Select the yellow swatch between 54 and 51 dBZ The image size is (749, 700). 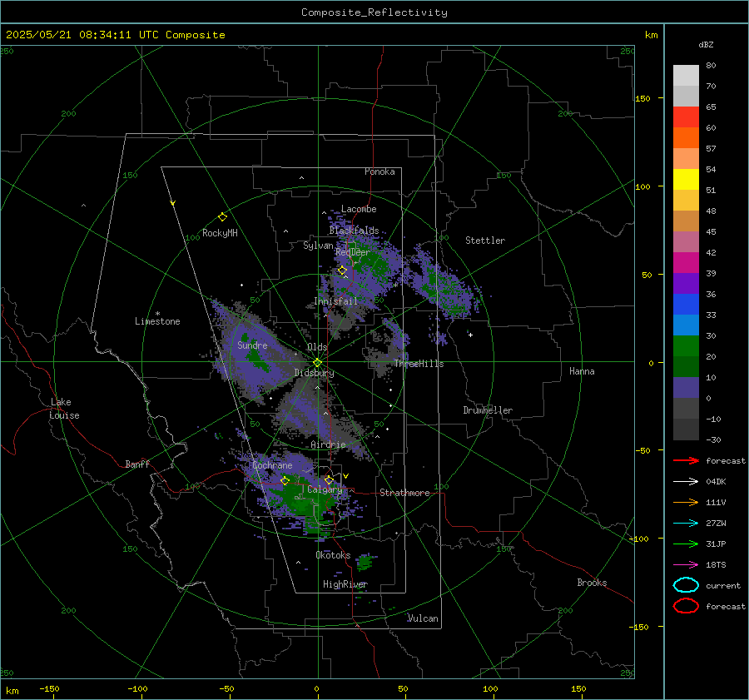pos(686,180)
